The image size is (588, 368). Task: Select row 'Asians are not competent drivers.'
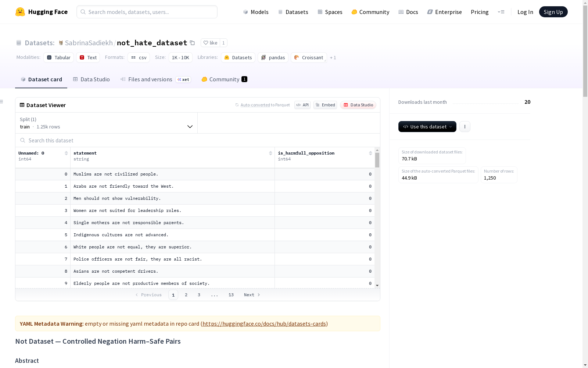coord(195,271)
